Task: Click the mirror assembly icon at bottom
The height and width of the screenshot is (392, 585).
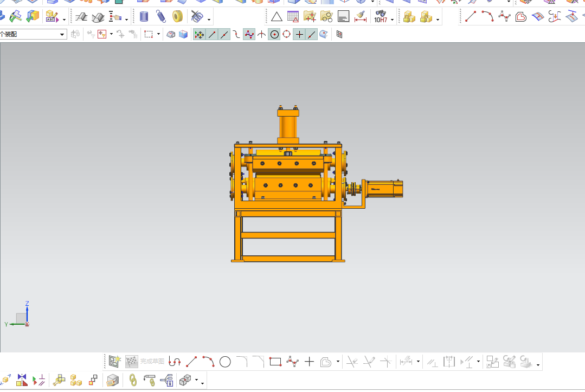Action: coord(22,381)
